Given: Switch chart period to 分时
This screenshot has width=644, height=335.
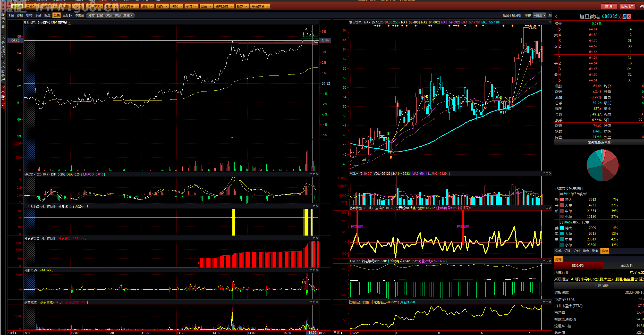Looking at the screenshot, I should pyautogui.click(x=91, y=16).
